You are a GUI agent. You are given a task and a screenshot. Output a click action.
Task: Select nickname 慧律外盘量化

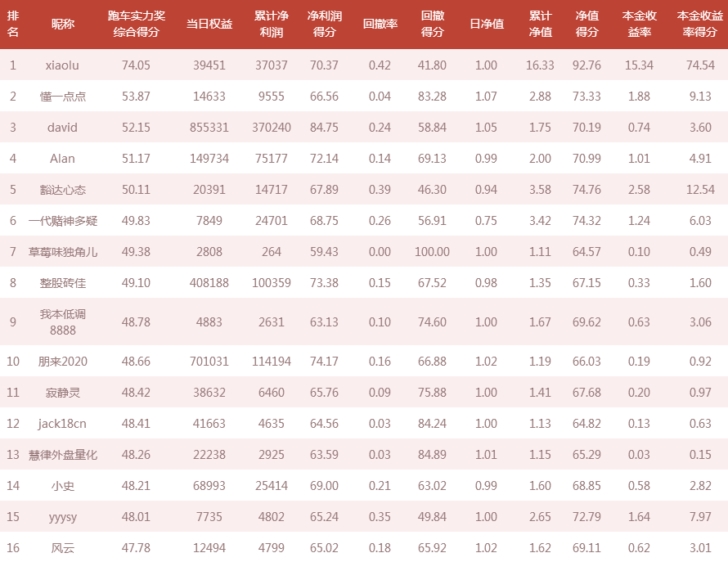pyautogui.click(x=62, y=455)
